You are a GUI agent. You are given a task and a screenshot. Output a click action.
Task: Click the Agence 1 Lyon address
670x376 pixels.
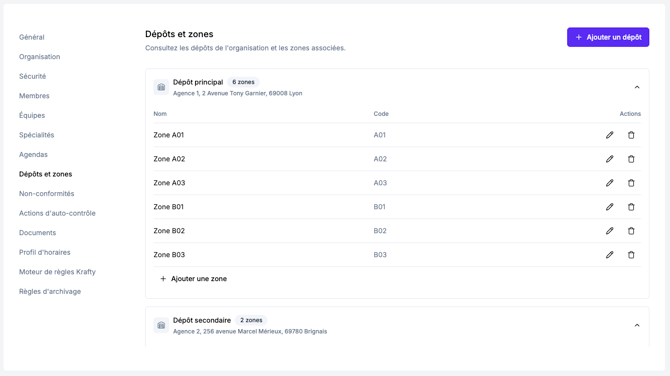(237, 93)
